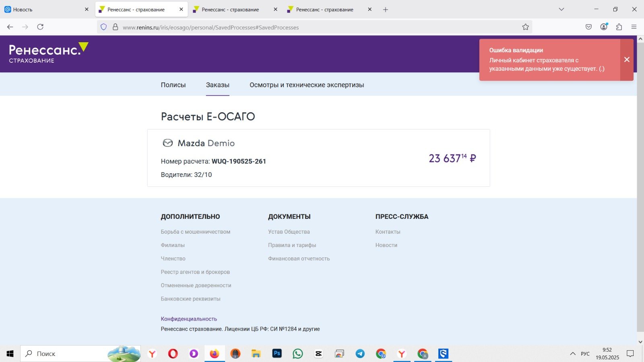The image size is (644, 362).
Task: Reload the current page
Action: tap(40, 27)
